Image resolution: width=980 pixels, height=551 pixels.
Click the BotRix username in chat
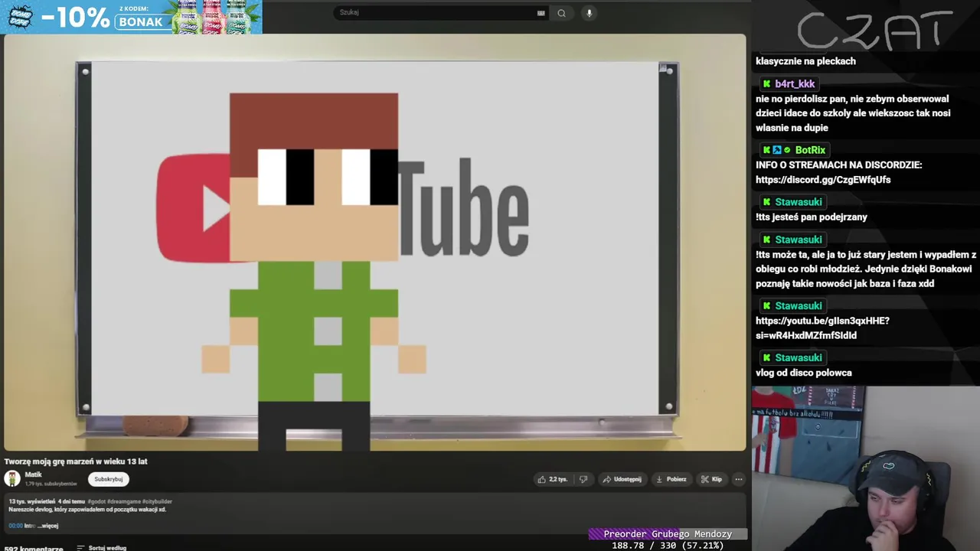(810, 150)
